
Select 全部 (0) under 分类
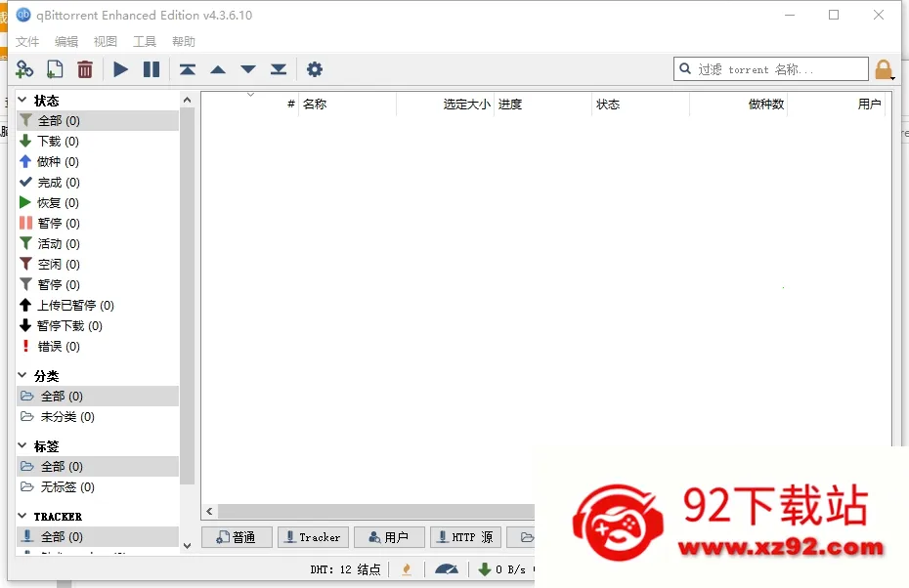(98, 397)
